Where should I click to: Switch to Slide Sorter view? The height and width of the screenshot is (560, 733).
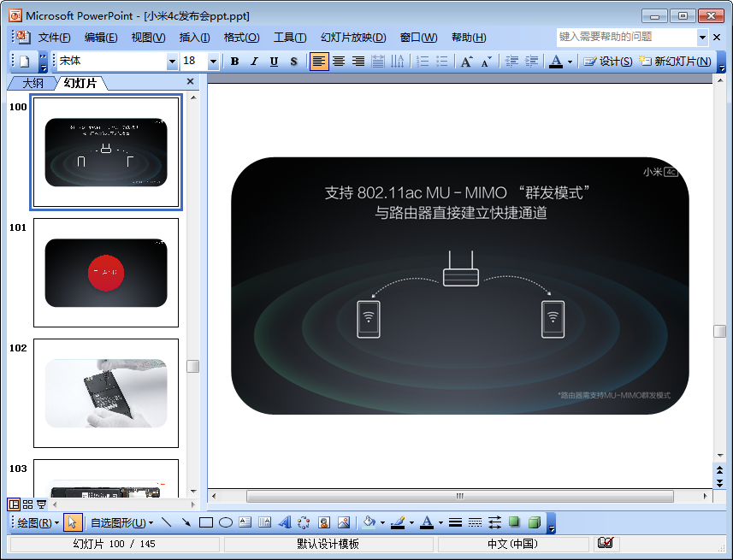click(27, 504)
